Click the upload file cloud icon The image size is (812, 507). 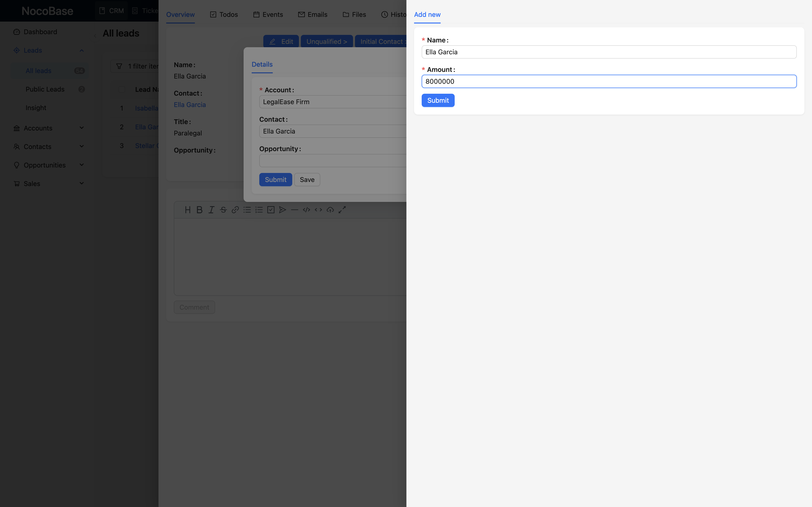click(330, 210)
